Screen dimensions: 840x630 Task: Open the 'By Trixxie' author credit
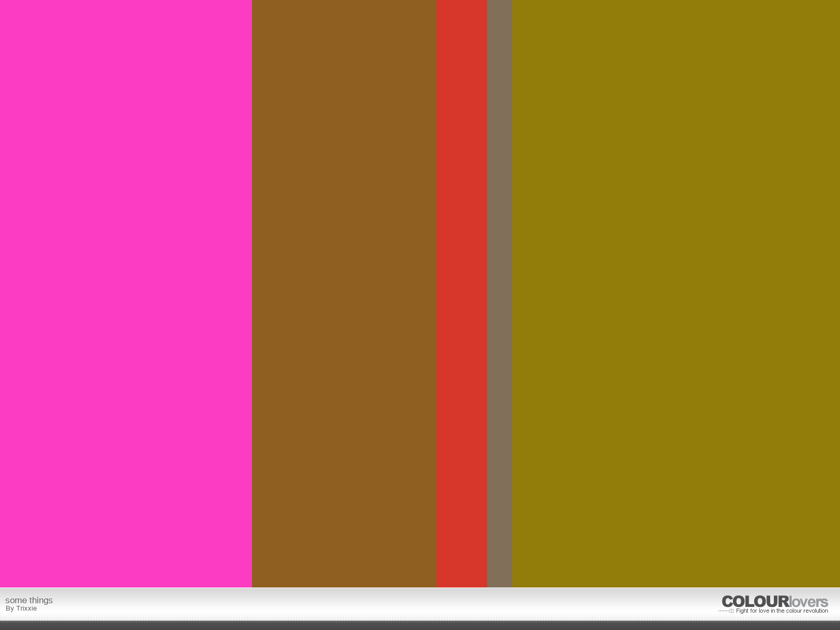[22, 608]
